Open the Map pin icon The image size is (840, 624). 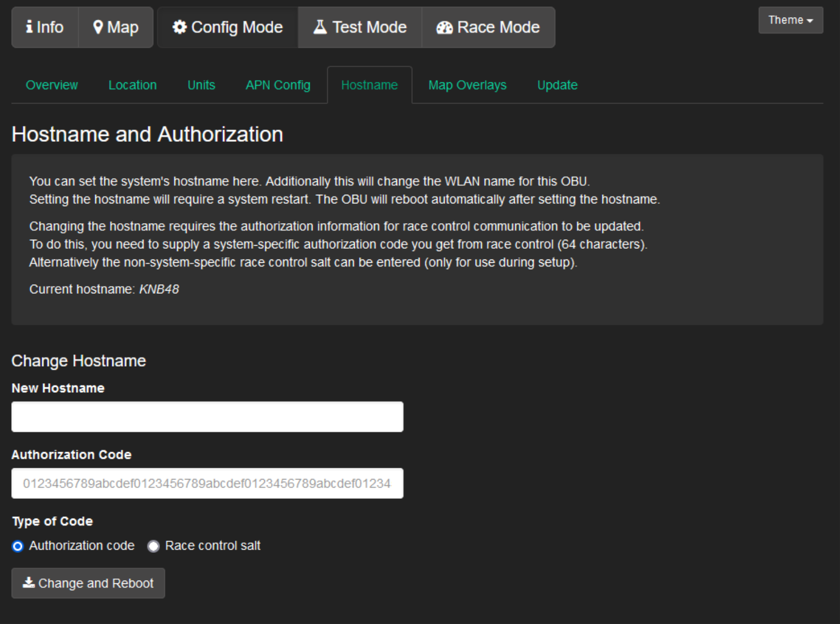pyautogui.click(x=98, y=27)
